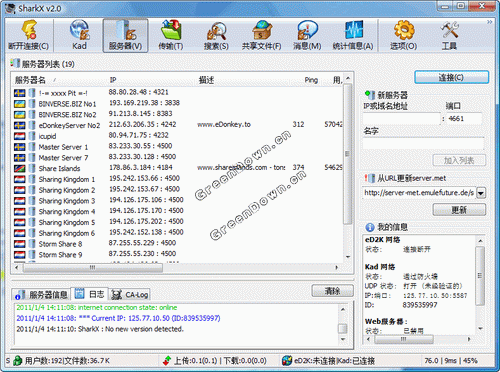
Task: Select the Sharing Kingdom 1 server
Action: pos(178,179)
